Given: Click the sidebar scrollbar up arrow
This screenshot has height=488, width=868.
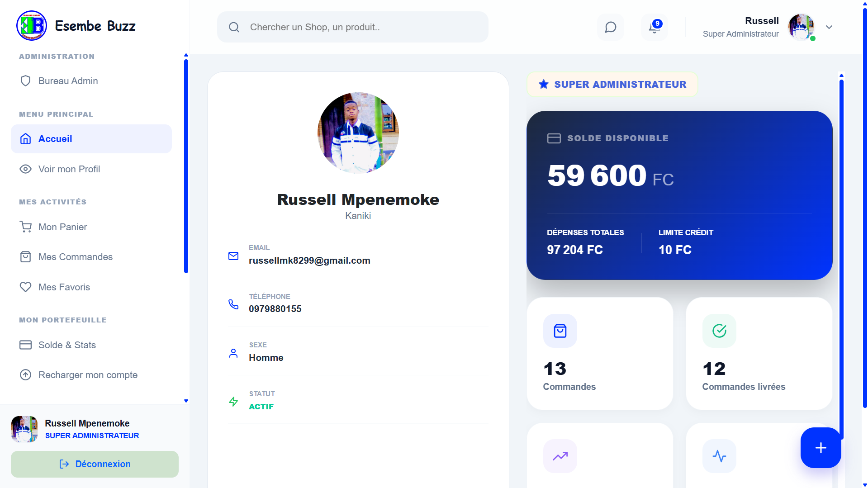Looking at the screenshot, I should pyautogui.click(x=186, y=55).
